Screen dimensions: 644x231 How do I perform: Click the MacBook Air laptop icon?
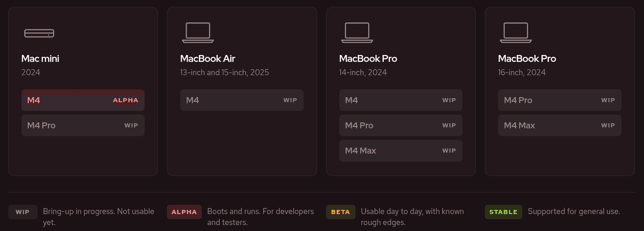point(198,33)
